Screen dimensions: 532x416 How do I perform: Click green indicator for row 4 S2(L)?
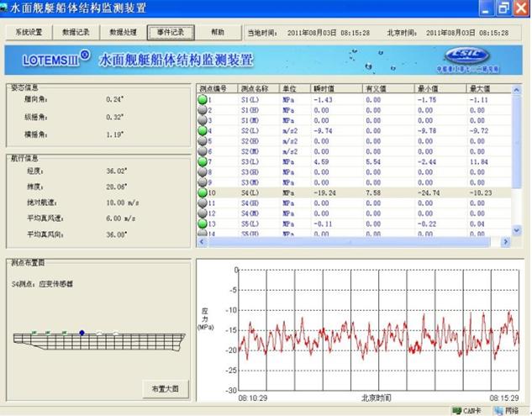pos(202,131)
